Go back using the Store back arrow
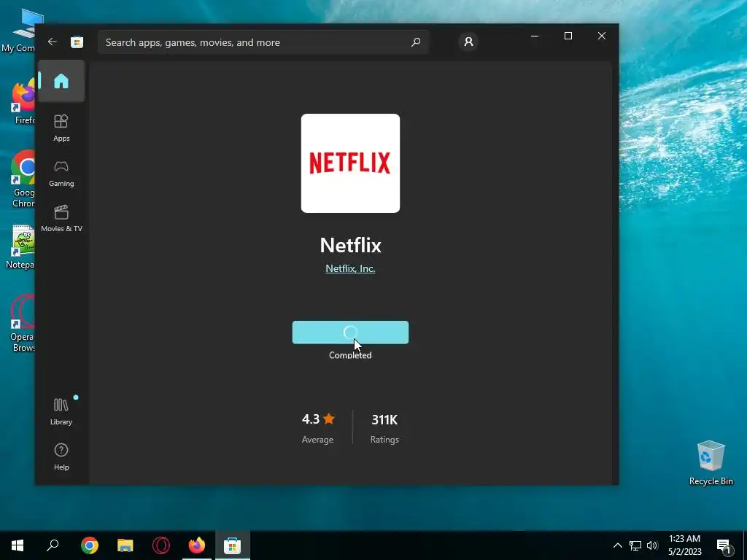747x560 pixels. 53,42
